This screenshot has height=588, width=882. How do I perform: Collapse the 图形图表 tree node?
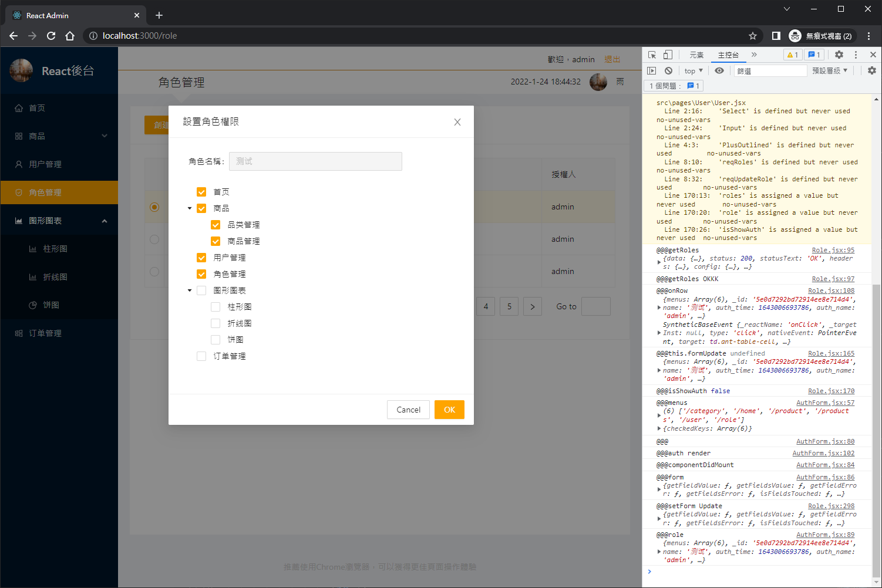coord(190,290)
